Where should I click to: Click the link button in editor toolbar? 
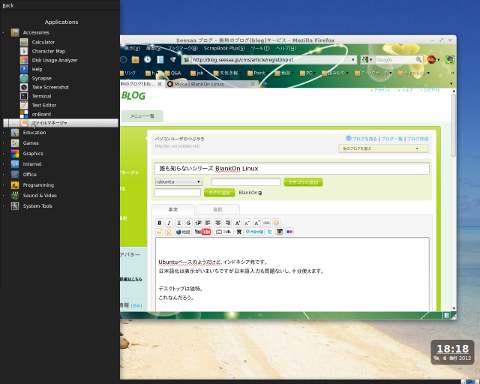[267, 223]
